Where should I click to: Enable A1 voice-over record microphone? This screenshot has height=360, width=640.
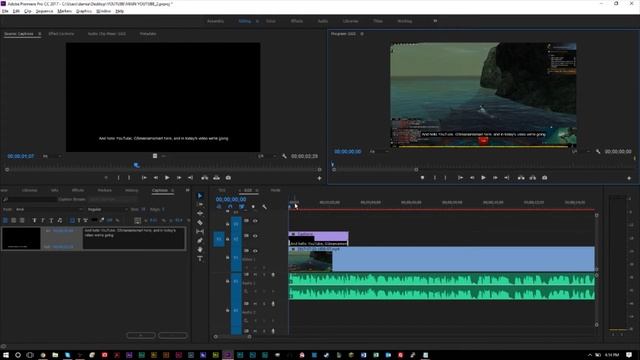pyautogui.click(x=273, y=275)
